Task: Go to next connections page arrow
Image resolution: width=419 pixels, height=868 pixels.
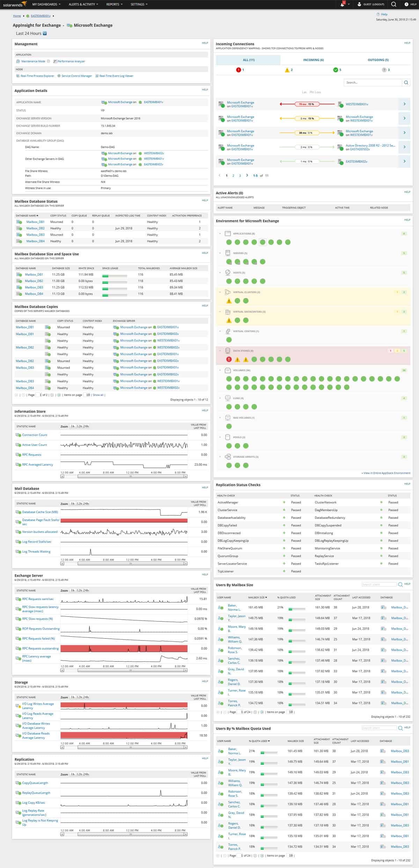Action: click(247, 175)
